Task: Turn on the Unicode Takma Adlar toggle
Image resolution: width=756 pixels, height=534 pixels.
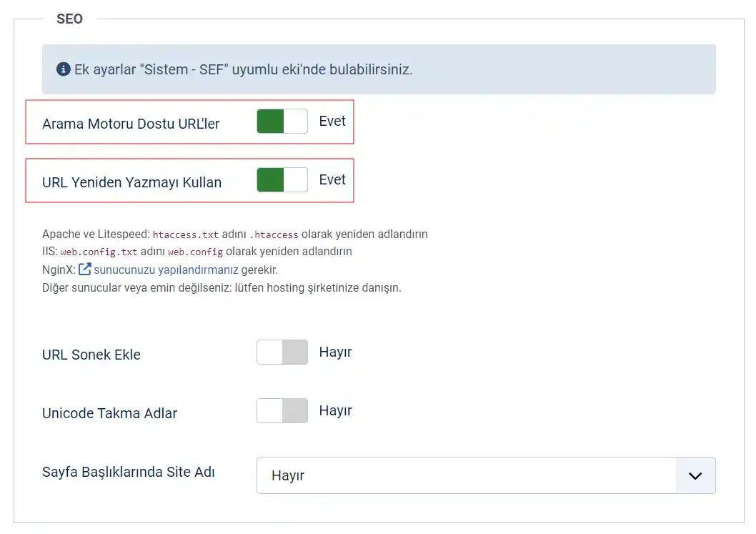Action: 282,410
